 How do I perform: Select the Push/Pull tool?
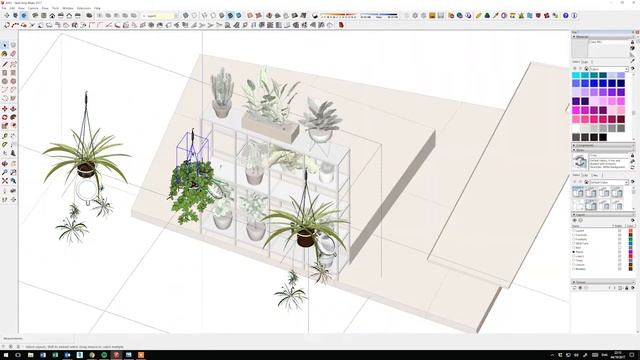pyautogui.click(x=13, y=109)
